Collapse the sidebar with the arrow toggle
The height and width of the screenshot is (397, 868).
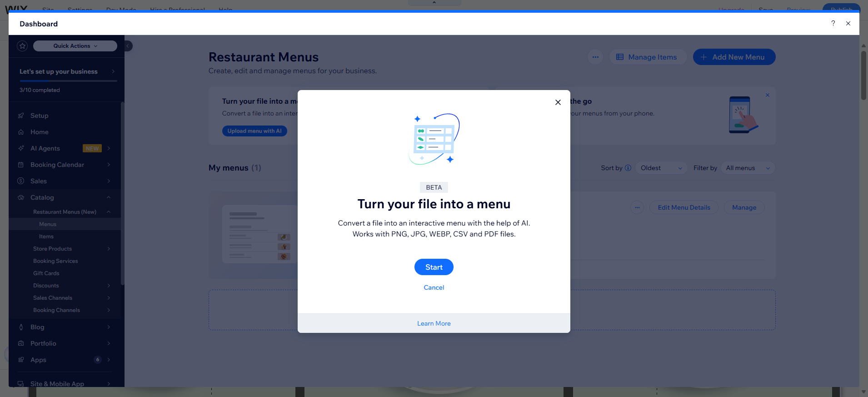[x=128, y=46]
